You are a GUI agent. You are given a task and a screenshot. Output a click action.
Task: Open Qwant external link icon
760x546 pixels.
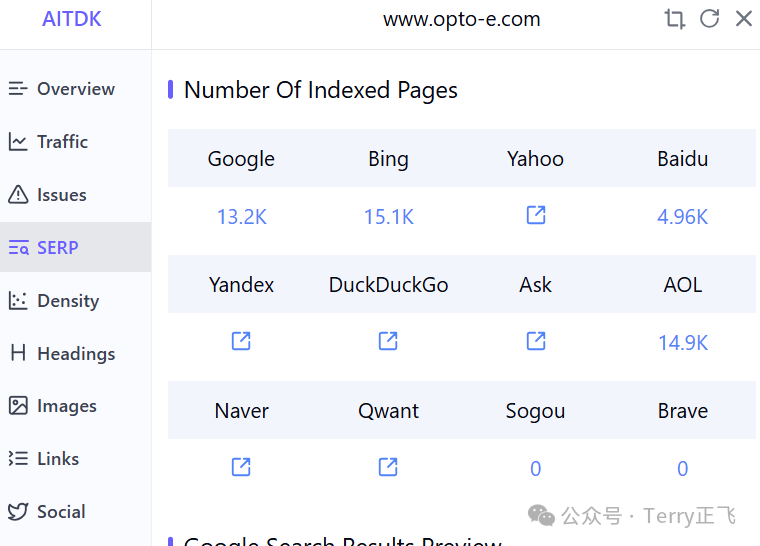click(388, 467)
